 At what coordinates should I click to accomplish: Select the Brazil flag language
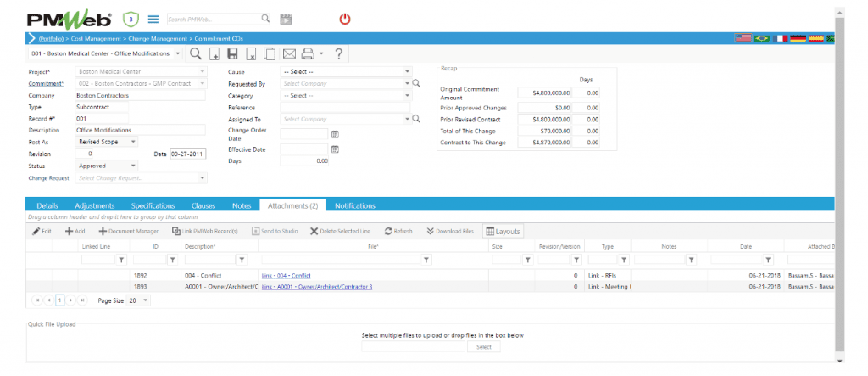[x=762, y=38]
